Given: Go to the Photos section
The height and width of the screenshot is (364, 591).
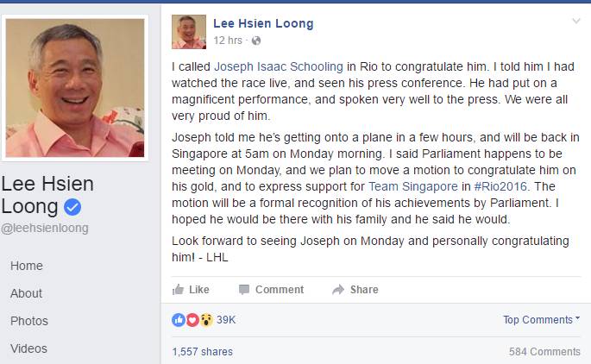Looking at the screenshot, I should point(28,321).
